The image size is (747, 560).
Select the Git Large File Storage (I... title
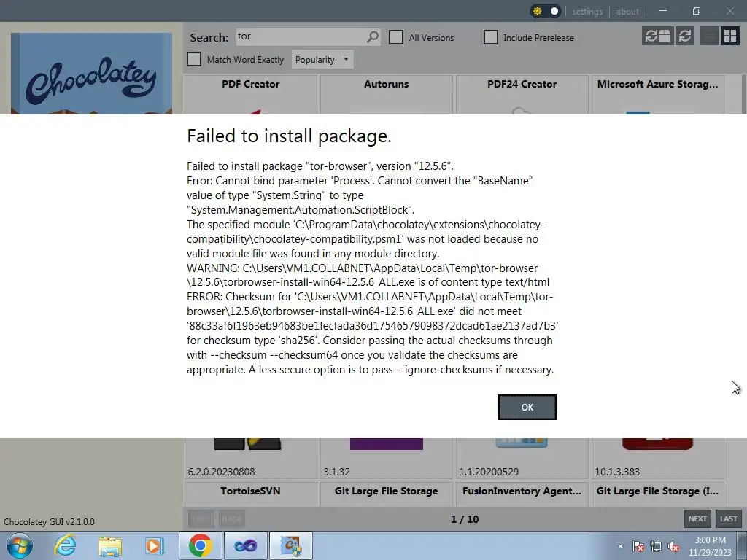[x=657, y=491]
